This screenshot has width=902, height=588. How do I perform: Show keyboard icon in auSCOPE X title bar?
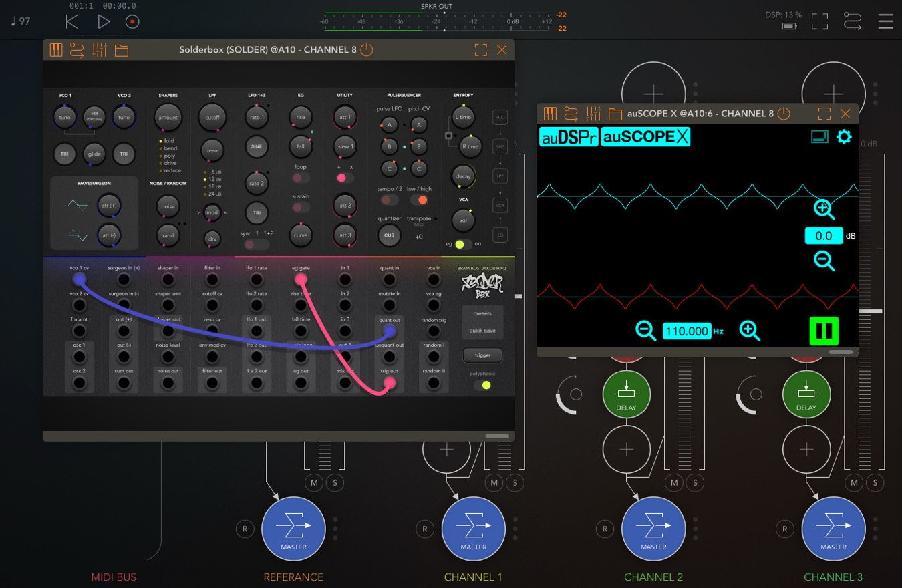pyautogui.click(x=550, y=114)
